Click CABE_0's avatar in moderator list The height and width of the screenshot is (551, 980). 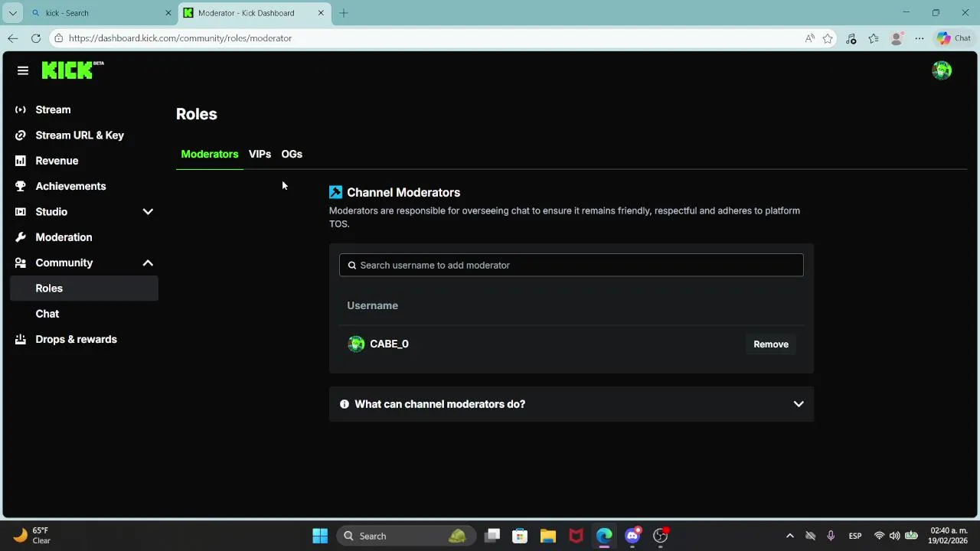(356, 344)
